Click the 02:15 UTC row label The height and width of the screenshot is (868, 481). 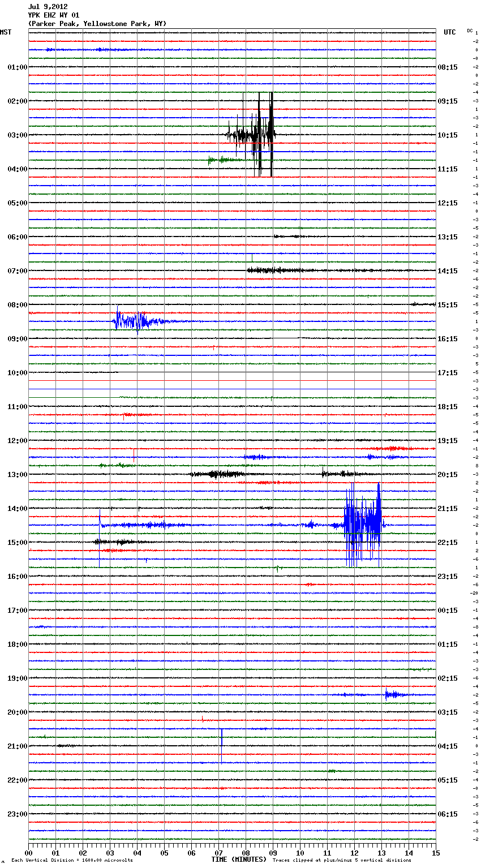pyautogui.click(x=448, y=678)
